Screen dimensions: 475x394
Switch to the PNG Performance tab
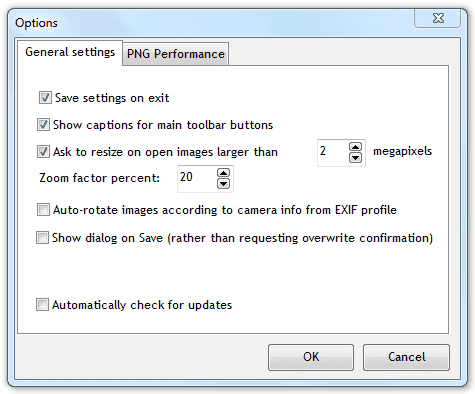coord(176,54)
